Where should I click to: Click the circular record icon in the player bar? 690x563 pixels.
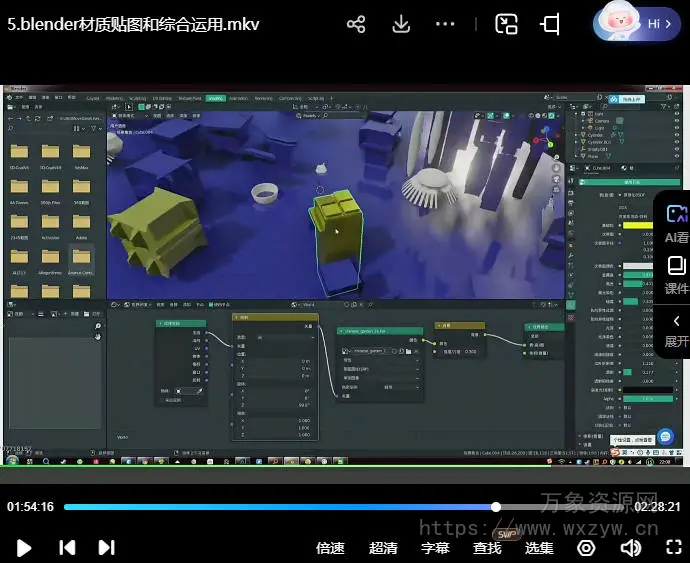click(587, 547)
